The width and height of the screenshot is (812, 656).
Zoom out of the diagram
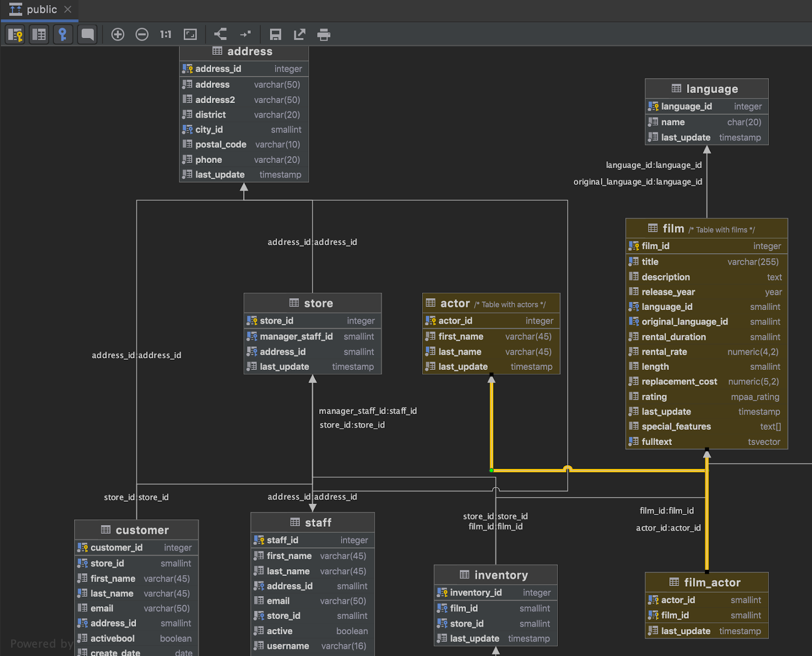[x=142, y=34]
